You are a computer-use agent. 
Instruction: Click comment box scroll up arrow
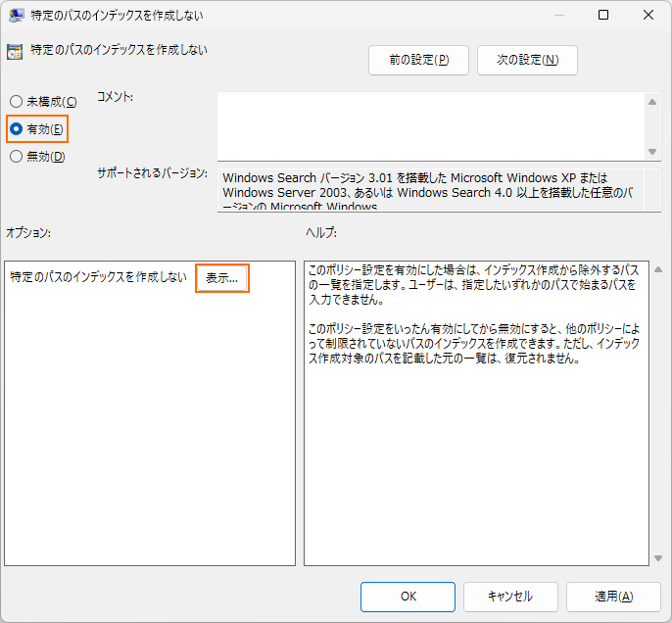[652, 102]
